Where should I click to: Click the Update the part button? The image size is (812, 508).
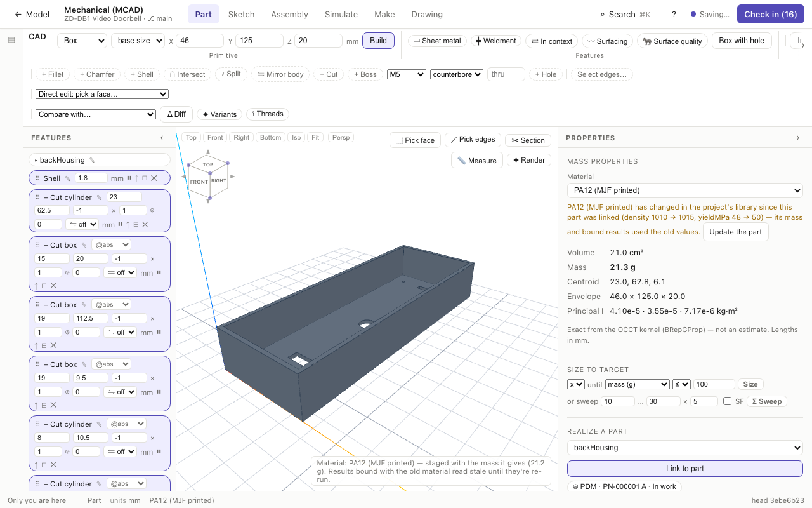click(736, 232)
